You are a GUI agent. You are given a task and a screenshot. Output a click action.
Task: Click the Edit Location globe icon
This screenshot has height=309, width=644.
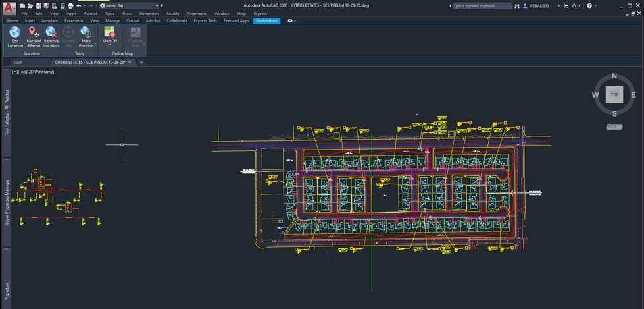pyautogui.click(x=14, y=32)
